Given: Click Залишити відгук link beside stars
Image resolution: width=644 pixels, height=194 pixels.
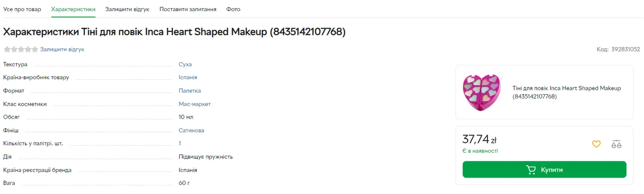Looking at the screenshot, I should click(x=62, y=49).
